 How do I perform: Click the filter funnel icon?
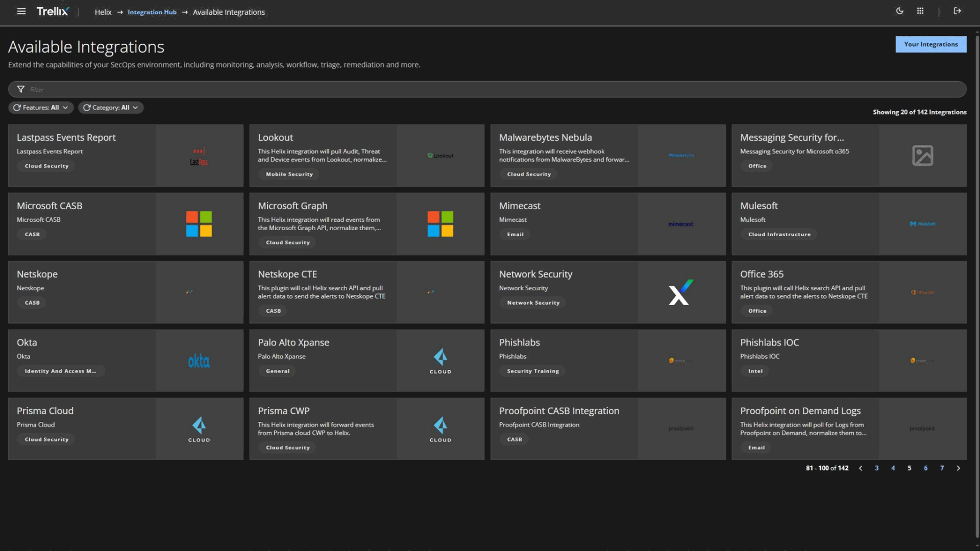click(21, 89)
